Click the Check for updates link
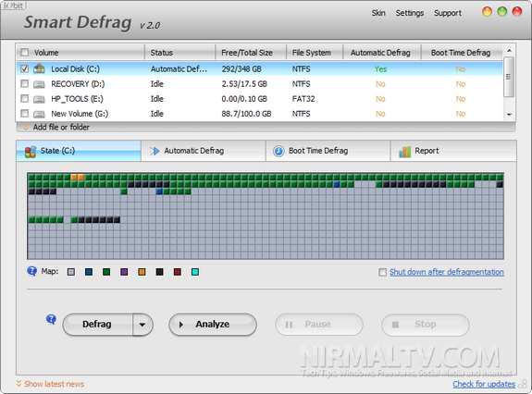Image resolution: width=532 pixels, height=394 pixels. [484, 384]
